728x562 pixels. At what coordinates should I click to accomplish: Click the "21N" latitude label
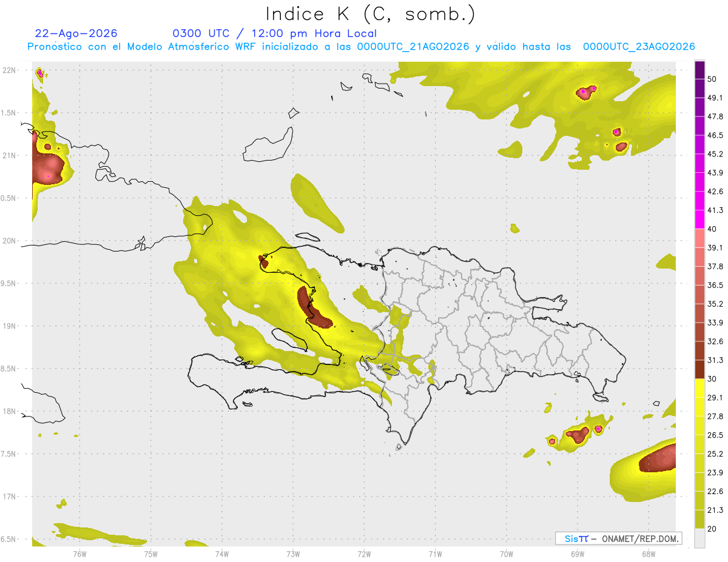pyautogui.click(x=9, y=155)
